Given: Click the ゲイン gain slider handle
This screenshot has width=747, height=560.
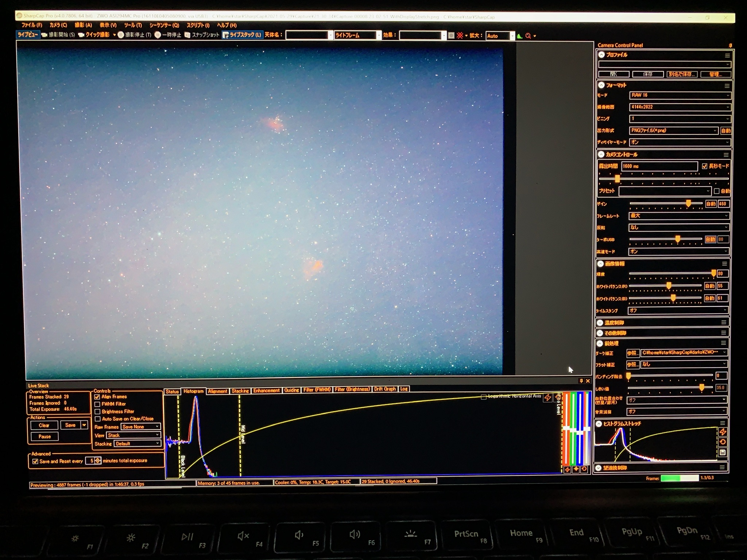Looking at the screenshot, I should [688, 203].
